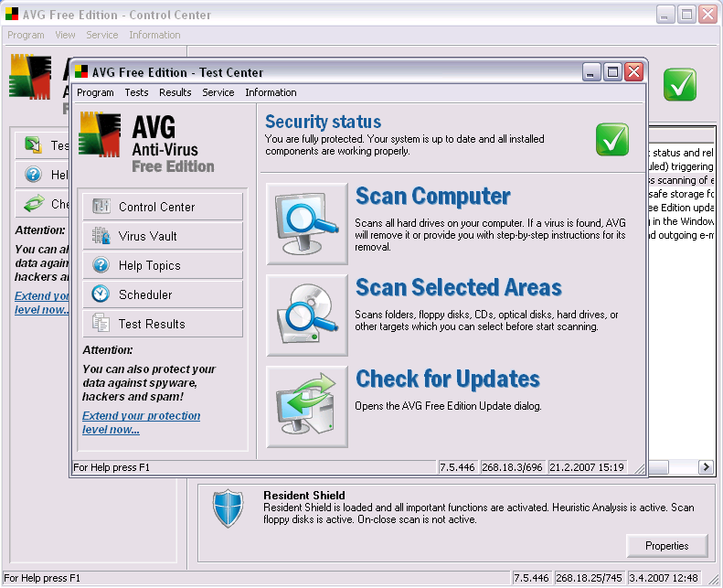Open the Results menu
The image size is (723, 588).
175,92
